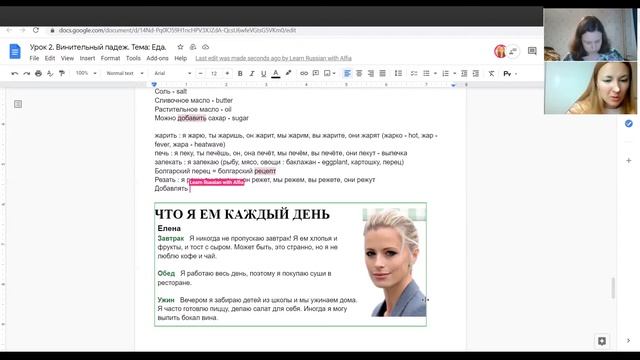Undo the last edit

(15, 73)
